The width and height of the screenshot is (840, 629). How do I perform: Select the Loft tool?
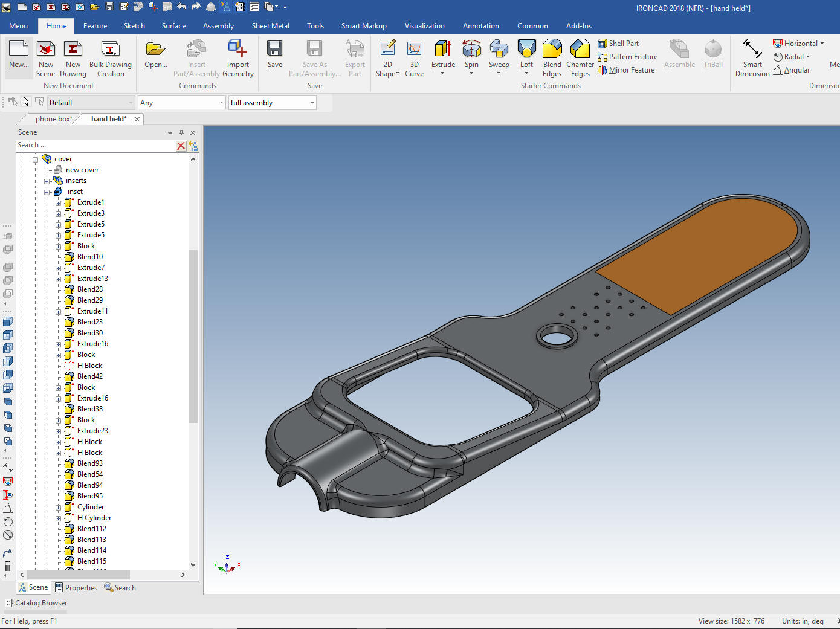click(x=526, y=58)
